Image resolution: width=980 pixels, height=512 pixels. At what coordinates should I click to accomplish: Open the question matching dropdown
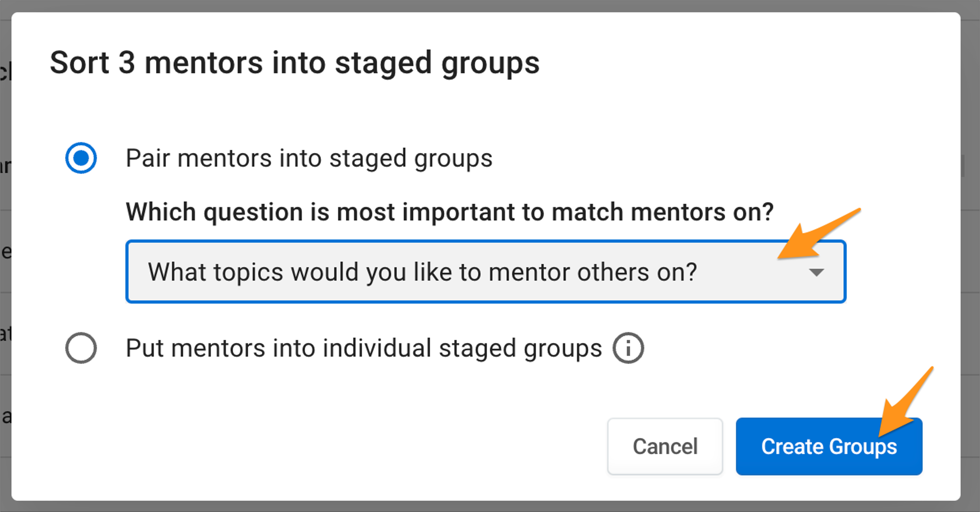pyautogui.click(x=486, y=271)
